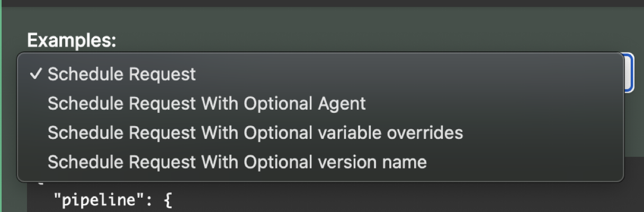644x212 pixels.
Task: Select the checked Schedule Request option
Action: [x=320, y=74]
